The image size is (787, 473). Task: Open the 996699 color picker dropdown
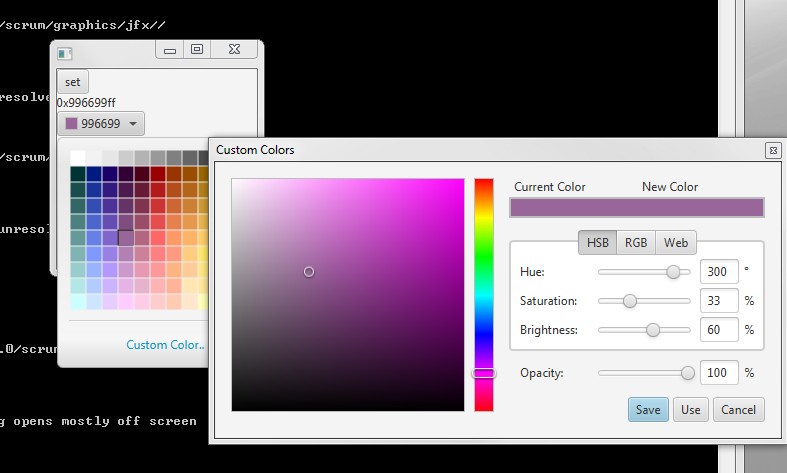pyautogui.click(x=101, y=124)
